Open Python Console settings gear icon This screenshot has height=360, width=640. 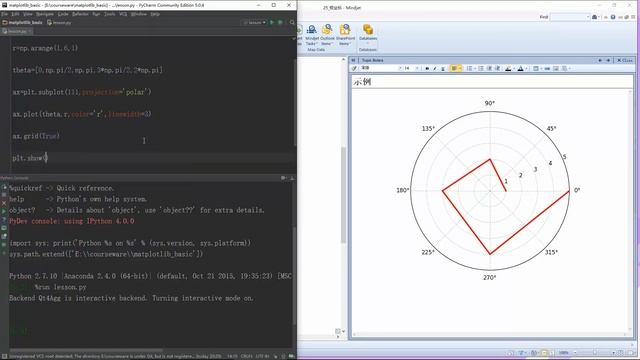pyautogui.click(x=283, y=178)
